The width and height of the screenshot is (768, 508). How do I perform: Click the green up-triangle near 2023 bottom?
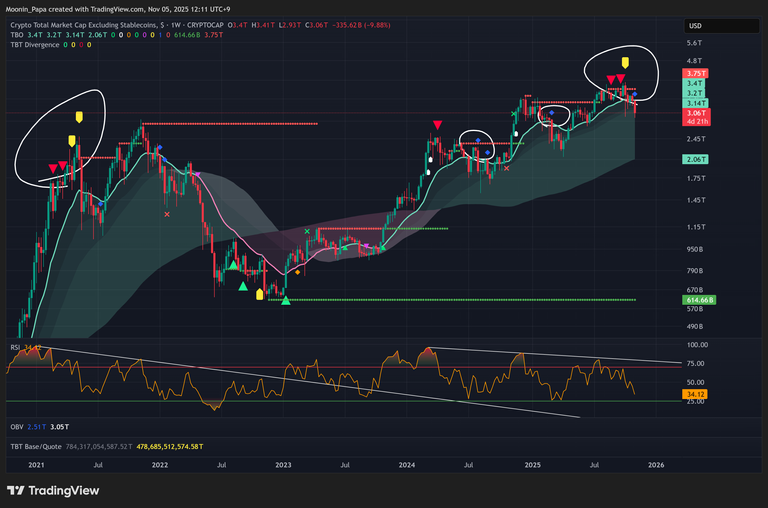pos(286,301)
